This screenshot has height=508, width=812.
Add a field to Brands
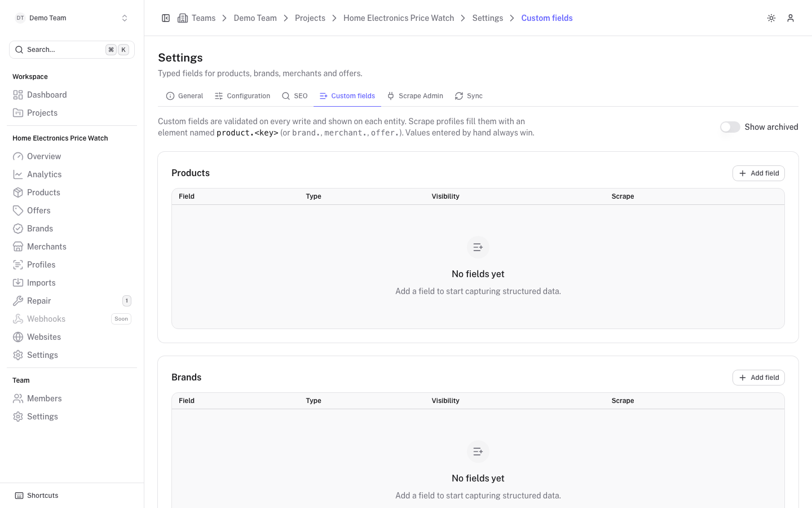click(x=758, y=378)
